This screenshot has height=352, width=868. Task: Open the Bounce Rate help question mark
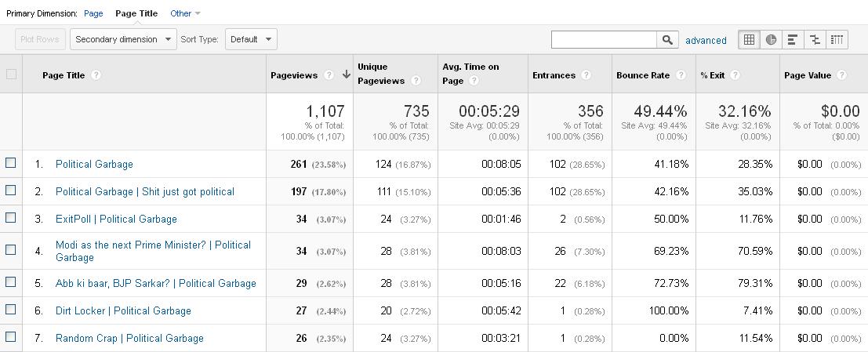tap(681, 75)
